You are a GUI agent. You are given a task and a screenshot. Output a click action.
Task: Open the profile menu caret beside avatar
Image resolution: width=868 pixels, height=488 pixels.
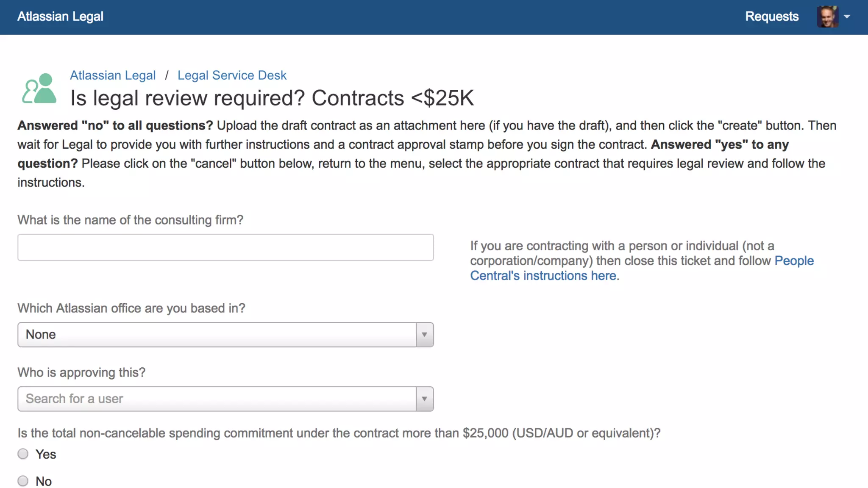(847, 17)
